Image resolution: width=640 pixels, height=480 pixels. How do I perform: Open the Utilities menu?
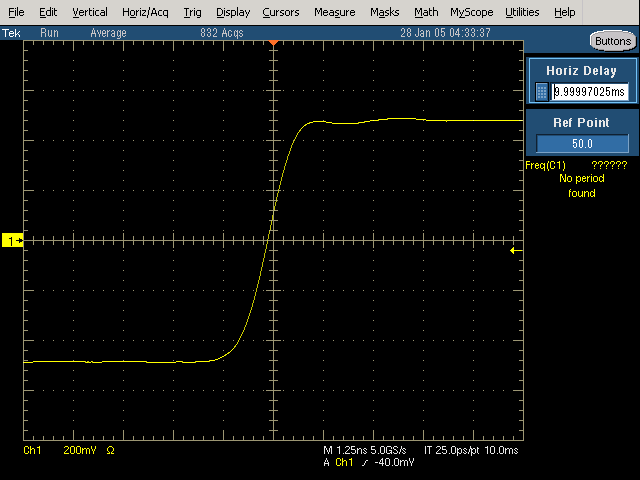click(x=522, y=12)
